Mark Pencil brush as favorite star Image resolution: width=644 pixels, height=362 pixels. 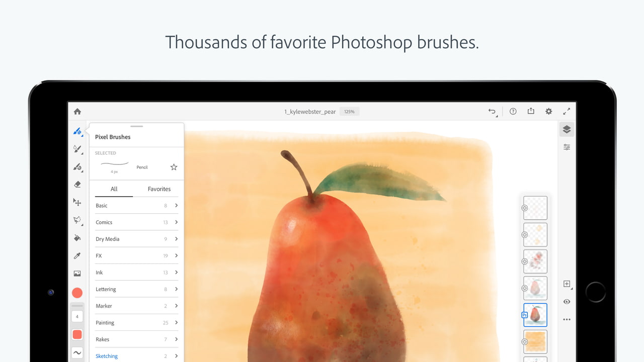point(174,167)
